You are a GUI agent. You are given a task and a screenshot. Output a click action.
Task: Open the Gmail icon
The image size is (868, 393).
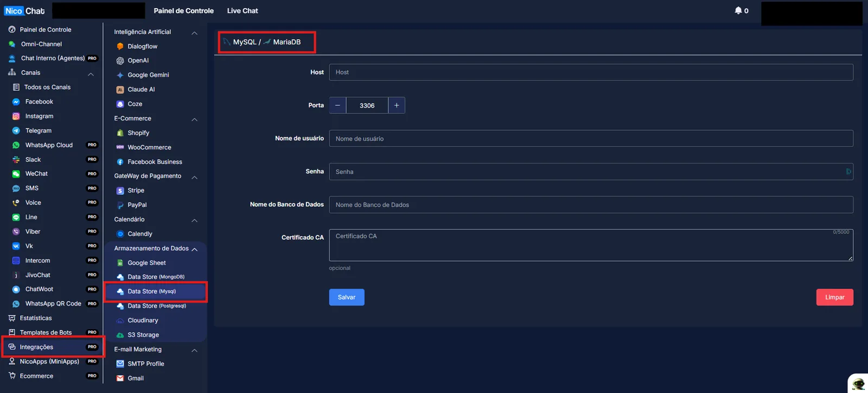pyautogui.click(x=120, y=378)
